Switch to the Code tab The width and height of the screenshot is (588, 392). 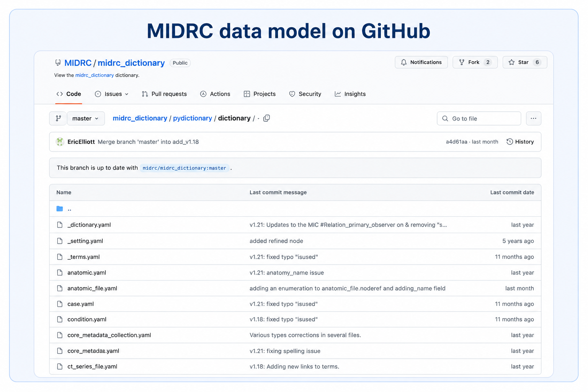point(69,94)
